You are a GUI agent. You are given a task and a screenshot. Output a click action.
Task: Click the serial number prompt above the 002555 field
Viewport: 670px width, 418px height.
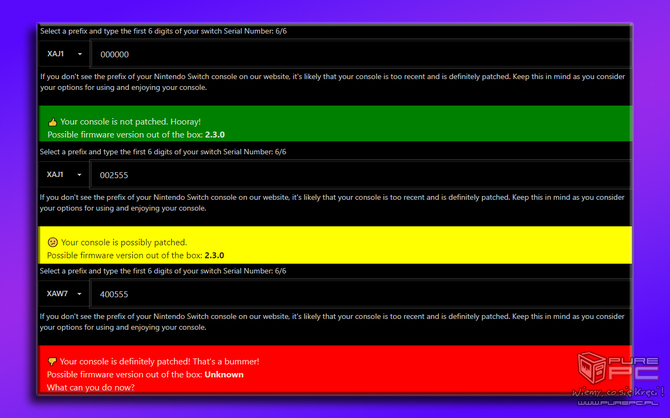[x=163, y=152]
